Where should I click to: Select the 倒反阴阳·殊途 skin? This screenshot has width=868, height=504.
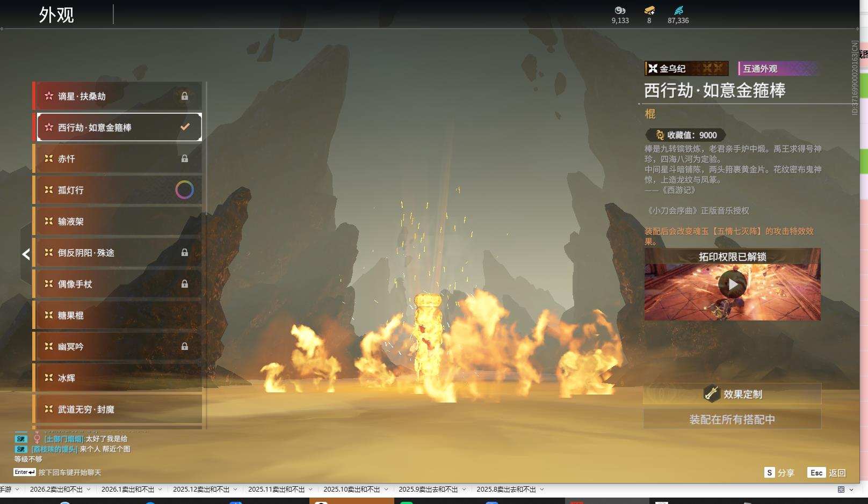(117, 252)
